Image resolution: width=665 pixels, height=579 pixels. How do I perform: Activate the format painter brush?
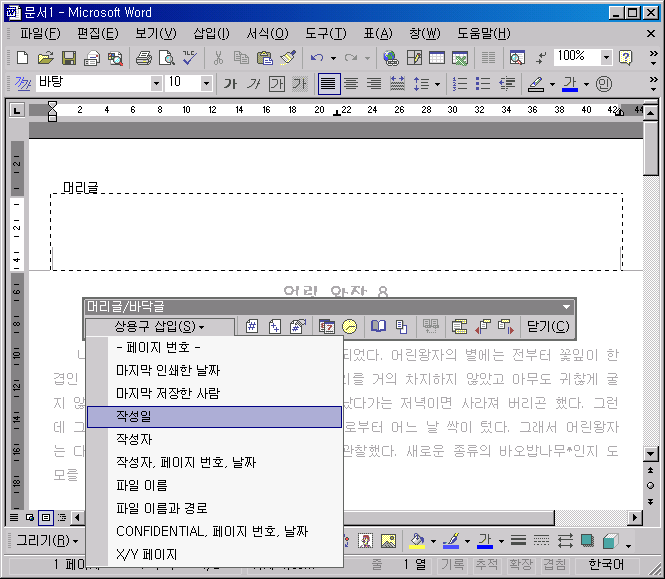click(288, 57)
